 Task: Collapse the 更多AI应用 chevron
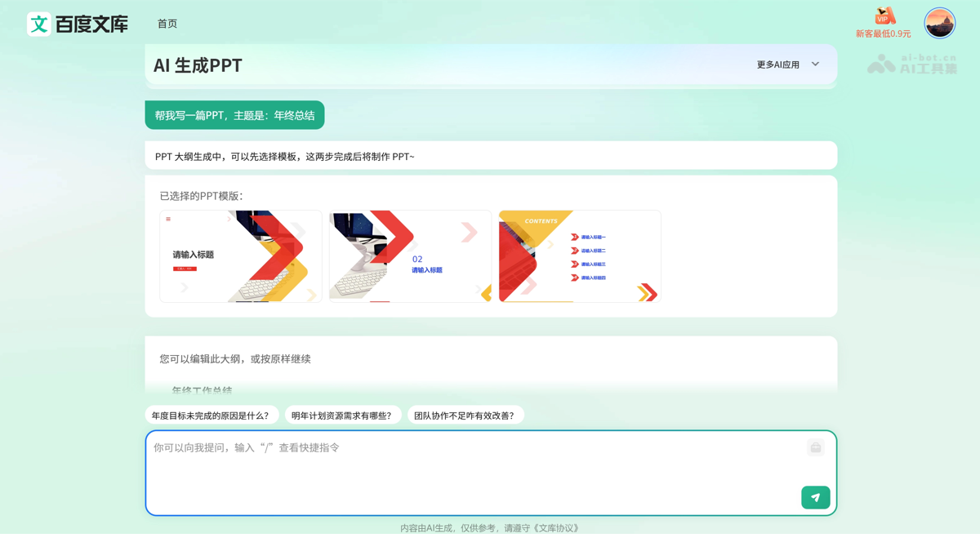814,64
